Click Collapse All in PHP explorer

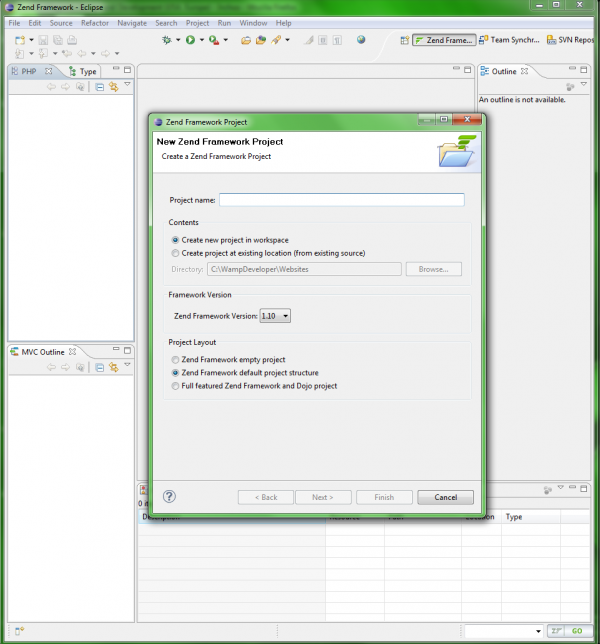coord(99,87)
